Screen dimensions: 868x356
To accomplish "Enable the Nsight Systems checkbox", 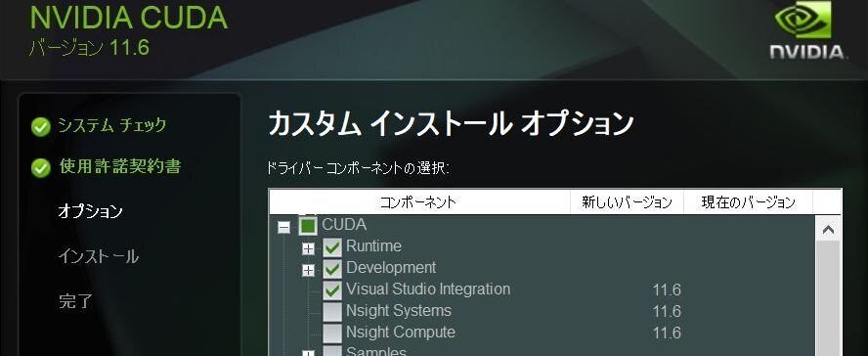I will coord(332,312).
